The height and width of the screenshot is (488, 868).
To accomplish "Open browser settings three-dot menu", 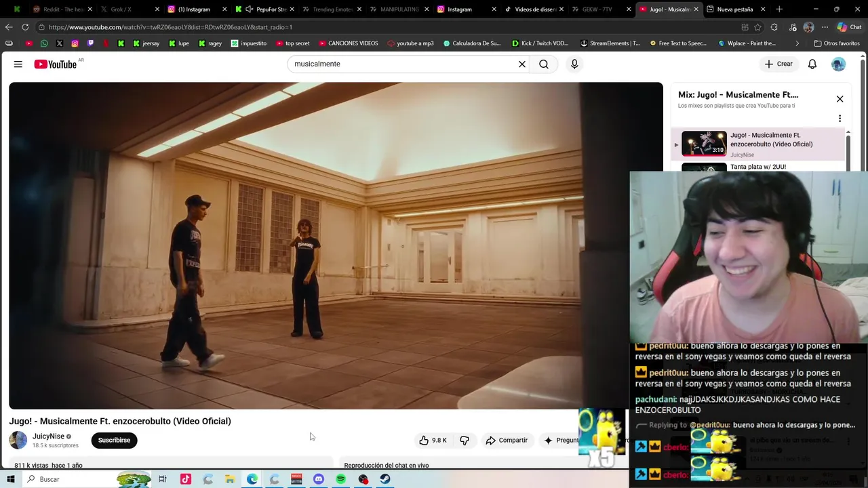I will (x=825, y=27).
